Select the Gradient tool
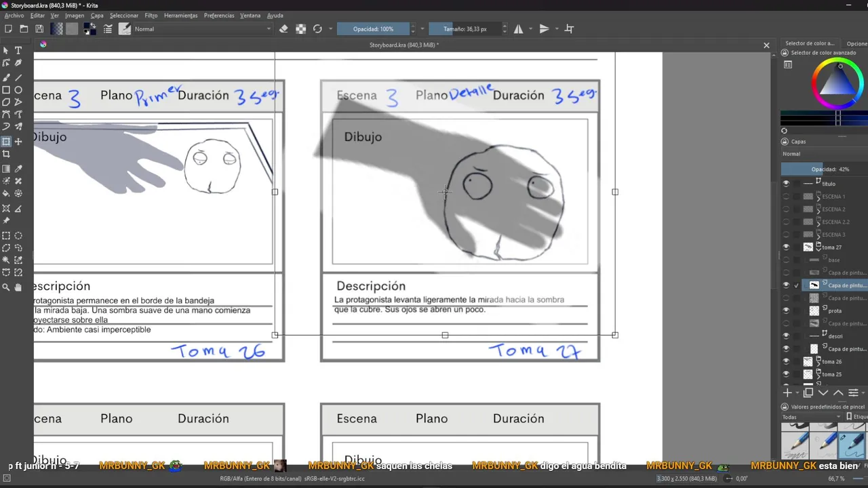 click(6, 169)
